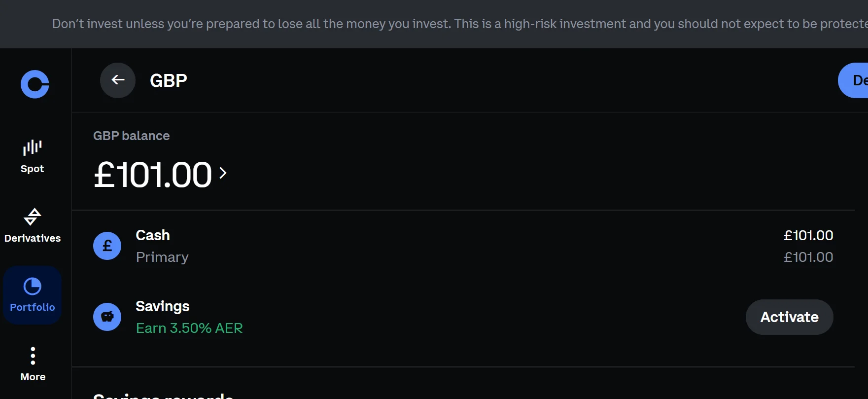Switch to the Portfolio tab
This screenshot has width=868, height=399.
click(x=32, y=294)
